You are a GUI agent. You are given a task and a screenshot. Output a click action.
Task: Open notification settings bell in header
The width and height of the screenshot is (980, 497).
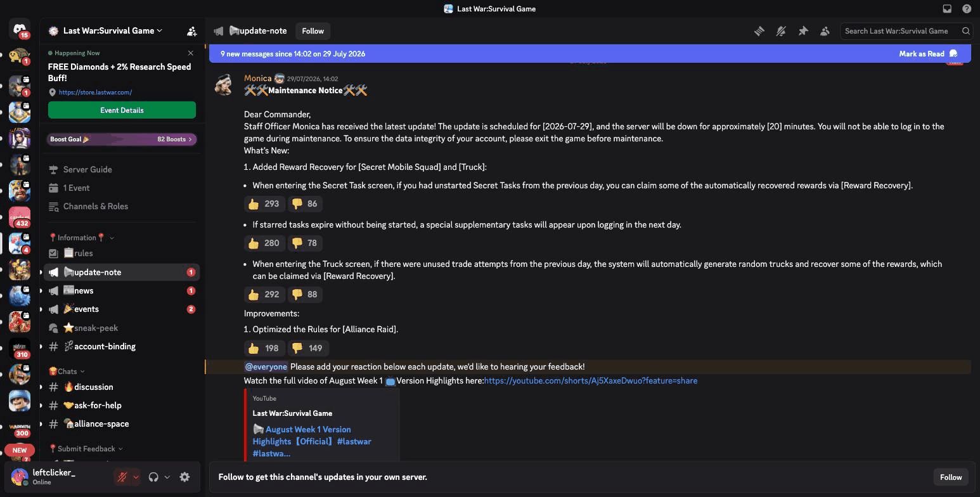coord(781,31)
